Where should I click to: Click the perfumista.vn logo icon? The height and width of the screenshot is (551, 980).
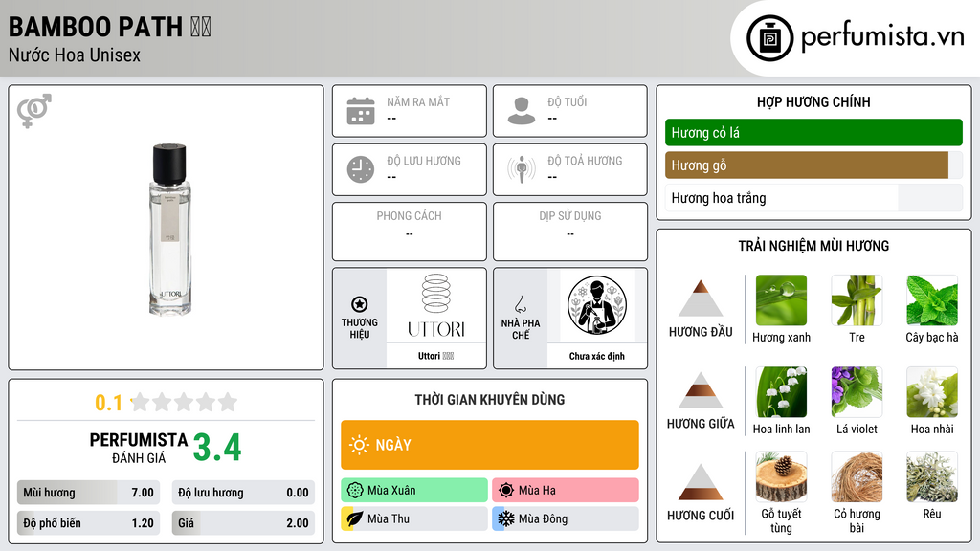tap(769, 38)
